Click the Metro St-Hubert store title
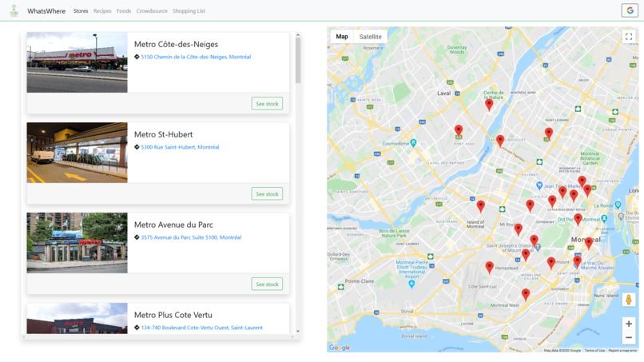 [x=163, y=134]
